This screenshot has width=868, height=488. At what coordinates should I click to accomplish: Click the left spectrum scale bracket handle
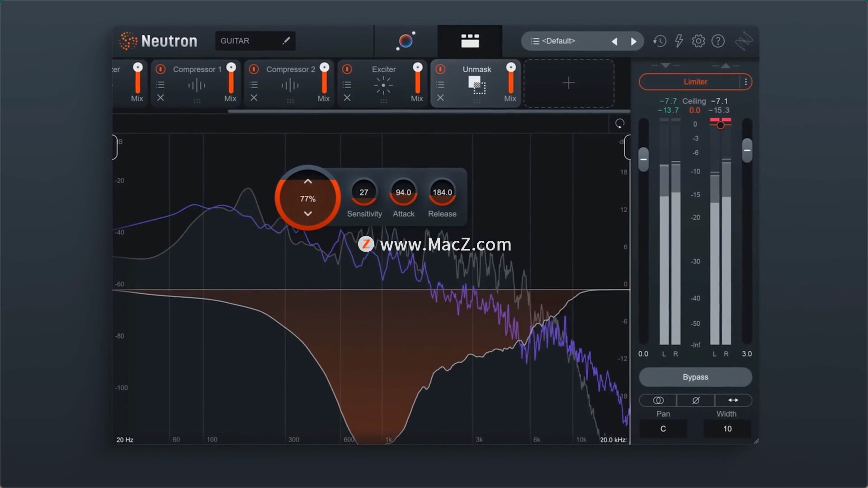click(115, 147)
